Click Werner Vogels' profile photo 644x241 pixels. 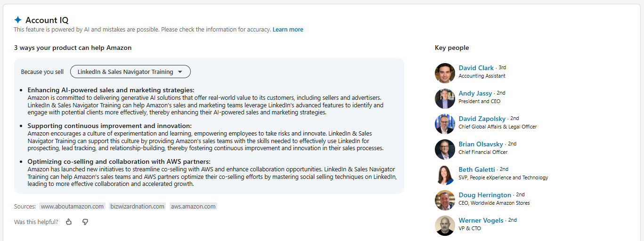point(445,225)
